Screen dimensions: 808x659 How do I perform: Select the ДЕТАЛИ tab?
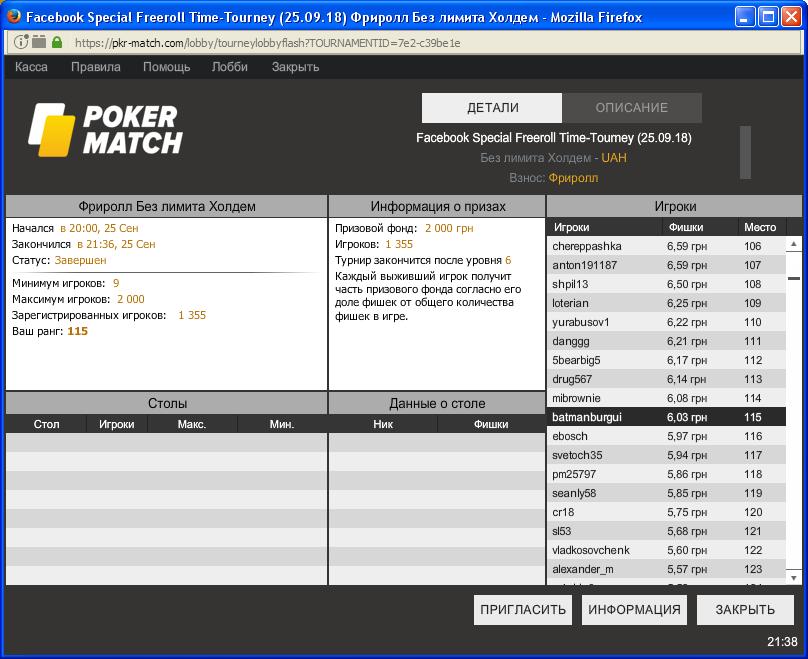(492, 108)
